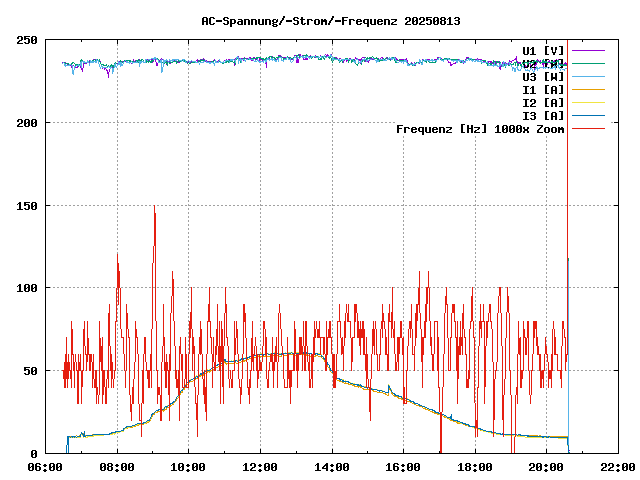Click the 150 y-axis tick label

point(27,205)
